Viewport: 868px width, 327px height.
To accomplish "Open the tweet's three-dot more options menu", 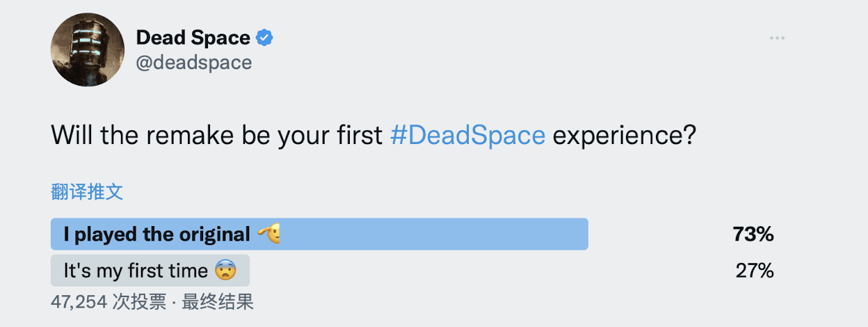I will click(x=777, y=38).
